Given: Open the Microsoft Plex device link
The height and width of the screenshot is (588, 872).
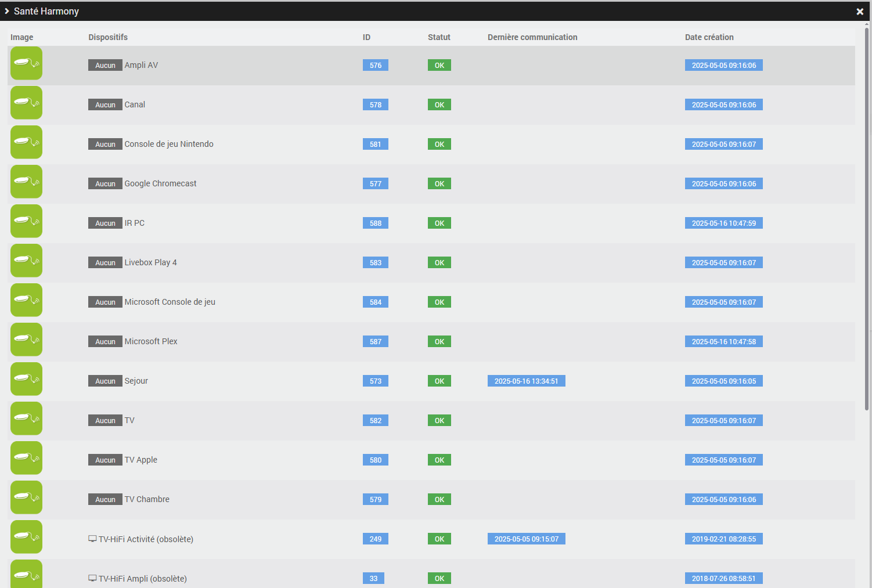Looking at the screenshot, I should click(x=151, y=341).
